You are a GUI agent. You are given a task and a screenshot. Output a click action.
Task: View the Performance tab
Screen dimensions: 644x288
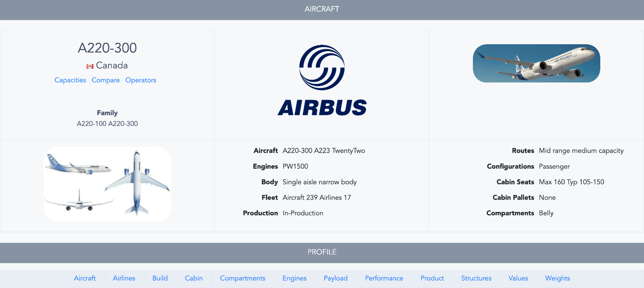[384, 278]
